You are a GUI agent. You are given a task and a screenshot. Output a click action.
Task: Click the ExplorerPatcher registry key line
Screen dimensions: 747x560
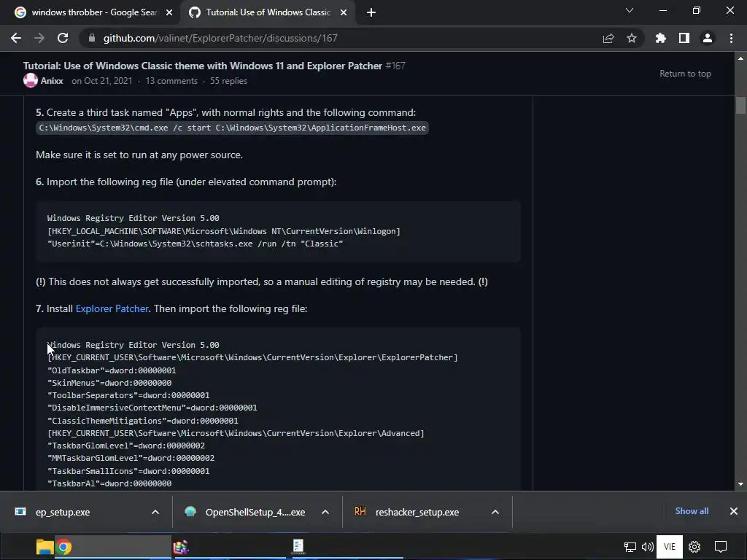pyautogui.click(x=252, y=357)
